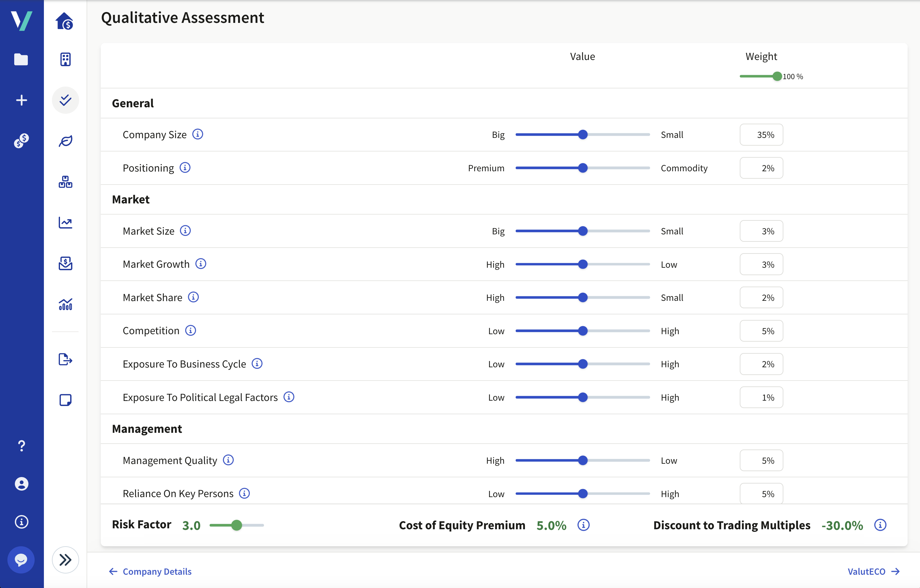Open the home valuation dashboard icon
The width and height of the screenshot is (920, 588).
pyautogui.click(x=65, y=22)
